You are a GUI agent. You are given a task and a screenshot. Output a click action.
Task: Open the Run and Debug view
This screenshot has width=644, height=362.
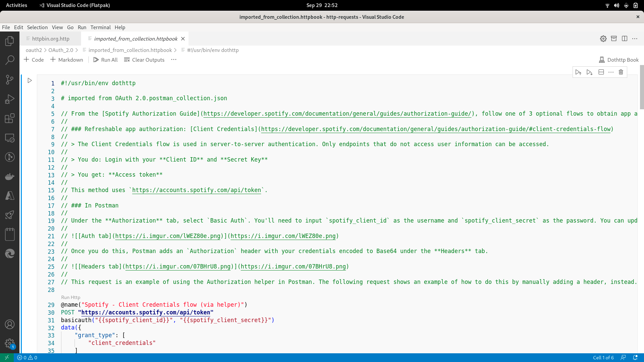[10, 99]
